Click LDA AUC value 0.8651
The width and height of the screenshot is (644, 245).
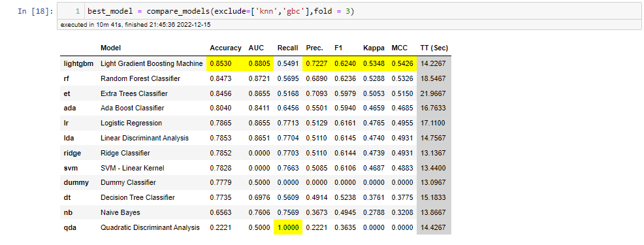click(259, 138)
